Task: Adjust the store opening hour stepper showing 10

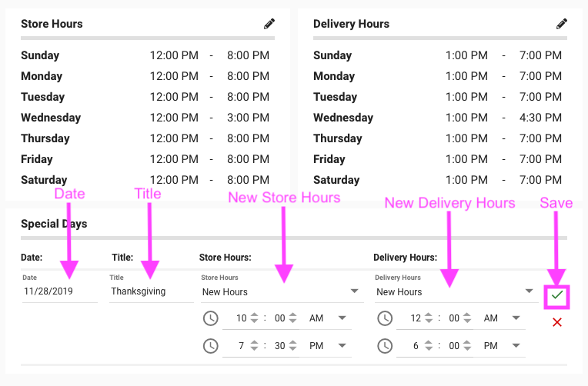Action: [x=254, y=318]
